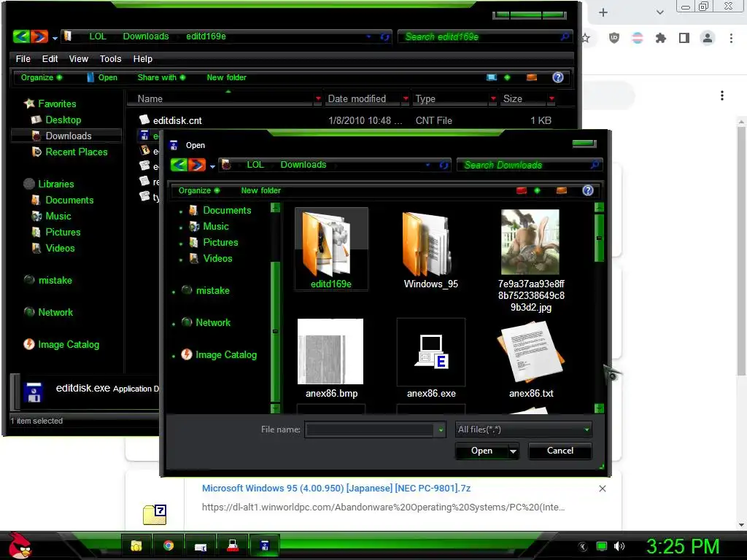The height and width of the screenshot is (560, 747).
Task: Open the Date modified column filter arrow
Action: (406, 98)
